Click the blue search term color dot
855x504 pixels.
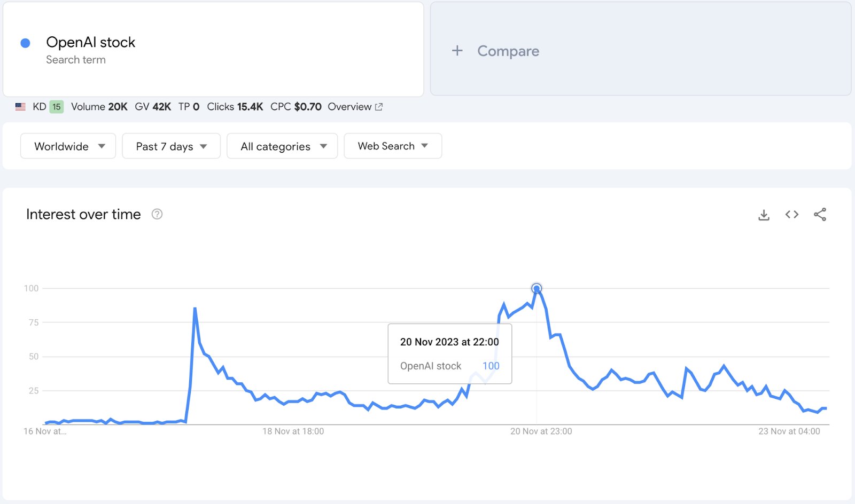(24, 42)
